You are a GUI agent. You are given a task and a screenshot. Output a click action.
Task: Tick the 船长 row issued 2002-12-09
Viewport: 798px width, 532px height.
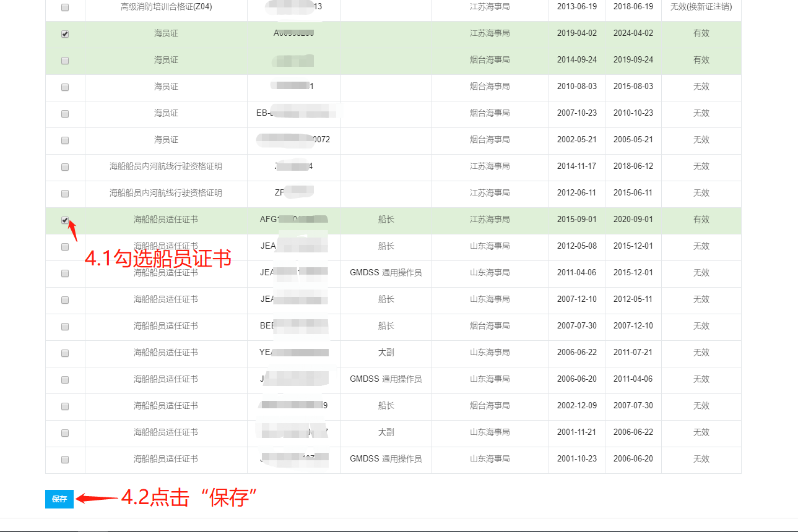65,406
